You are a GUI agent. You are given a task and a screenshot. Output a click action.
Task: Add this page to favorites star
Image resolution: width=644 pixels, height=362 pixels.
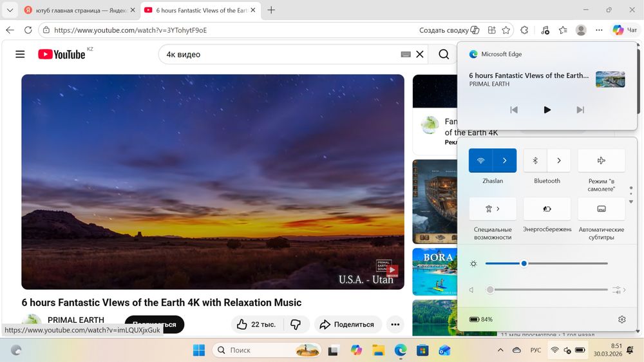click(506, 30)
